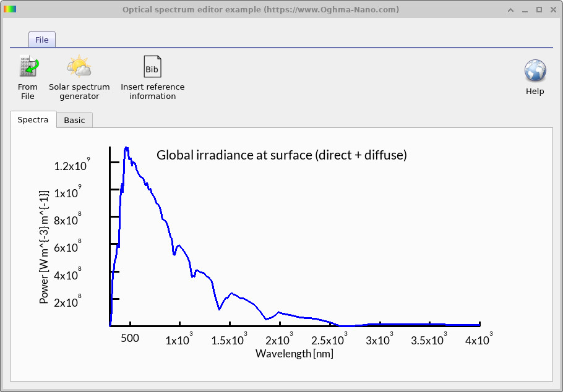
Task: Click the sun graphic of the spectrum generator
Action: pyautogui.click(x=79, y=65)
